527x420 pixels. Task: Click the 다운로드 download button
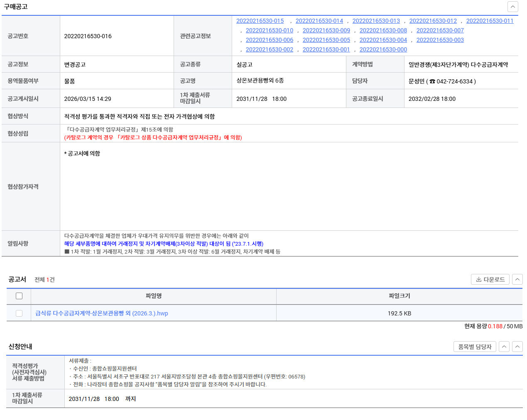(x=490, y=279)
